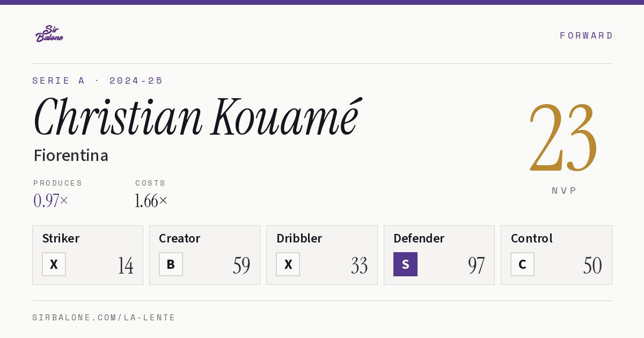This screenshot has height=338, width=644.
Task: Click the NVP label under the score
Action: (x=564, y=190)
